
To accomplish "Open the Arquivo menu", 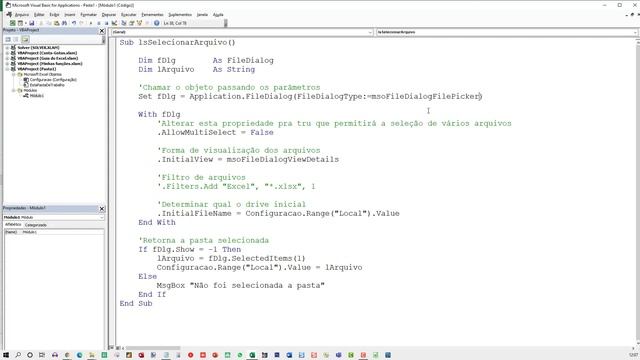I will click(x=22, y=15).
